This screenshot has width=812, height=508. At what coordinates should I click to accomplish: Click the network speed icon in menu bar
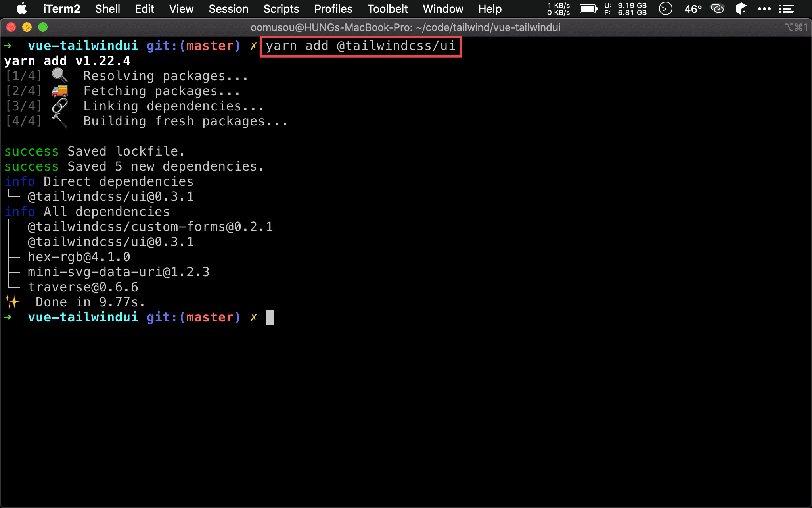click(555, 8)
